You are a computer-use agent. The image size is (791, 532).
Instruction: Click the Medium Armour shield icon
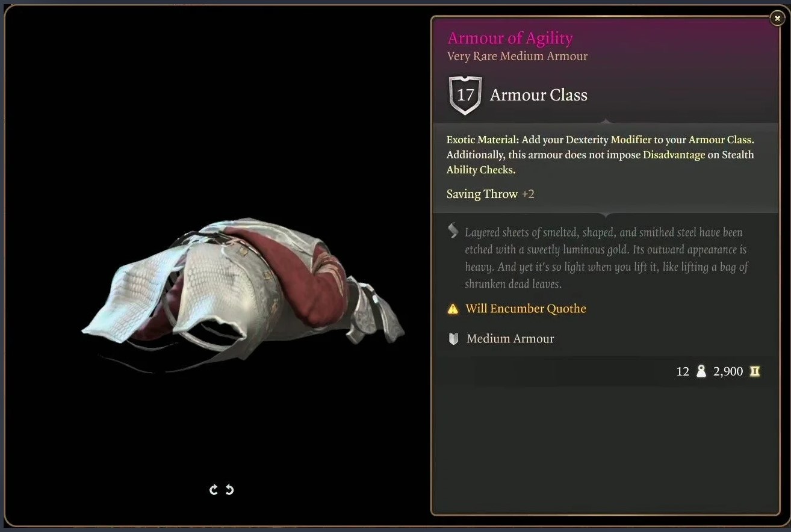[454, 339]
